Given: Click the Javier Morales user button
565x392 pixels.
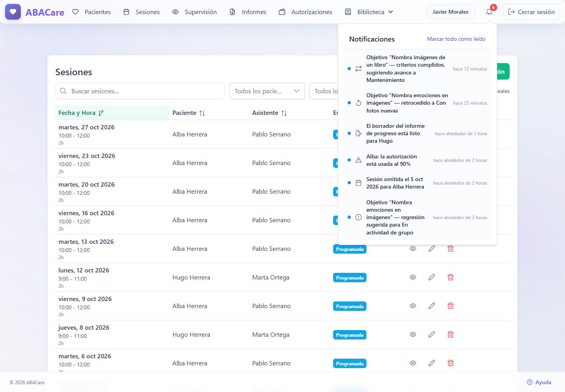Looking at the screenshot, I should (450, 12).
